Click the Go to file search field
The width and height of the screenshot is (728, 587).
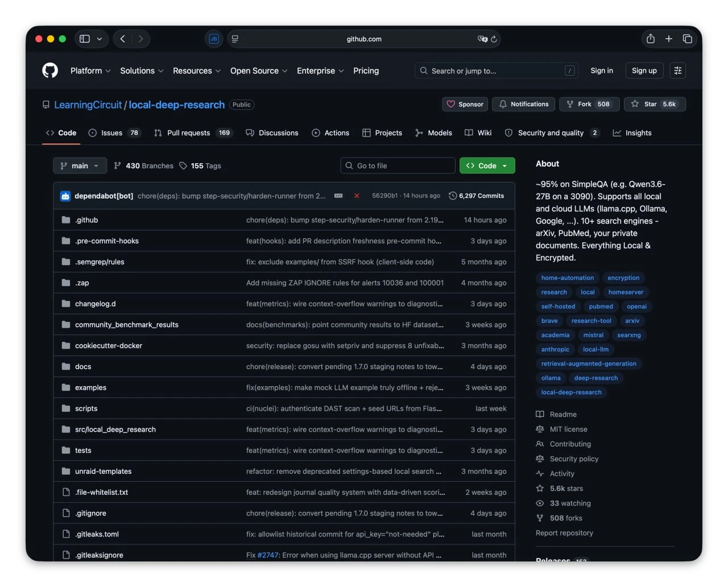[x=398, y=166]
